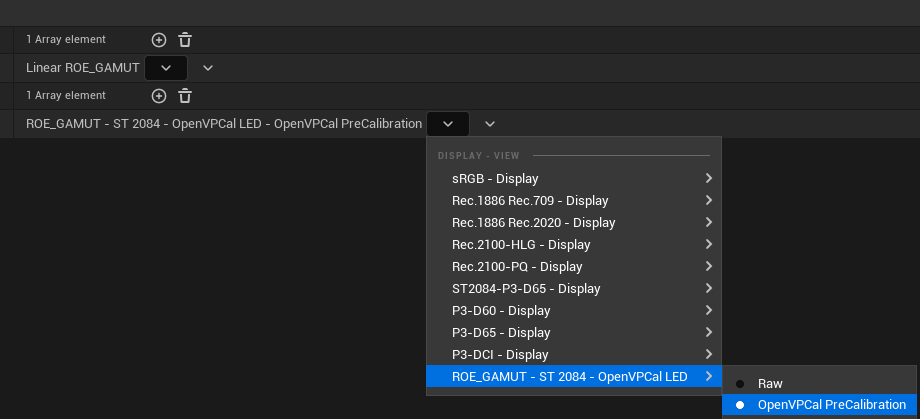Add element to the second array row
920x419 pixels.
(159, 96)
